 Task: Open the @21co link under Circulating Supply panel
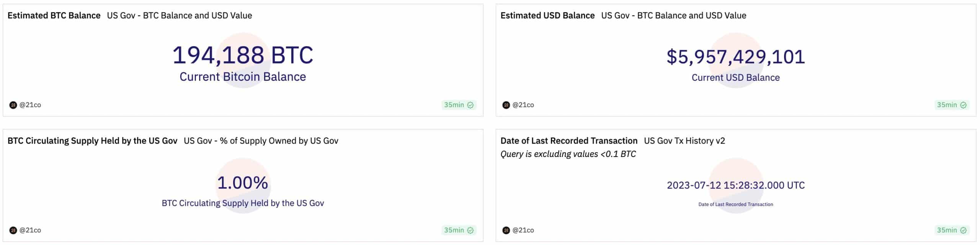(x=30, y=230)
